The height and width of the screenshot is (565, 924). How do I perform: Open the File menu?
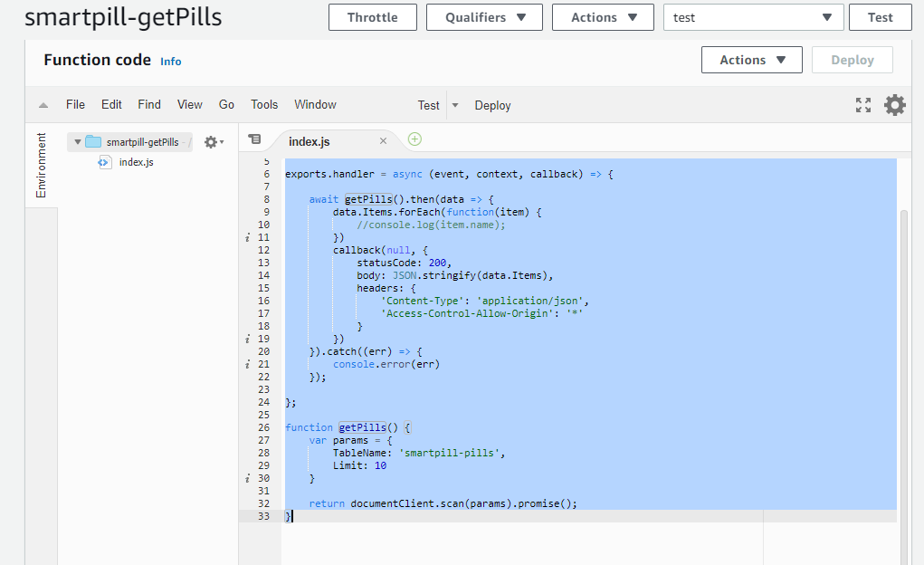pyautogui.click(x=75, y=105)
